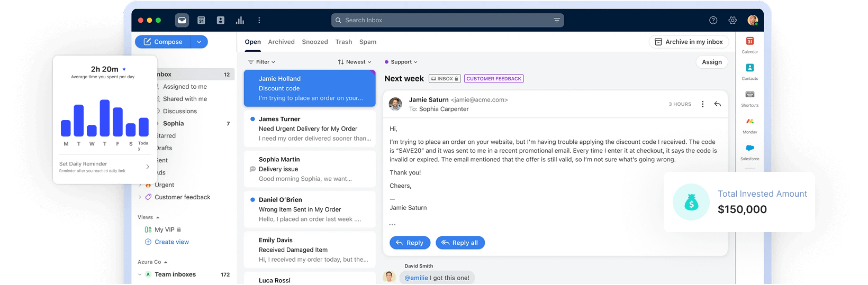Switch to the Snoozed tab

click(x=315, y=42)
